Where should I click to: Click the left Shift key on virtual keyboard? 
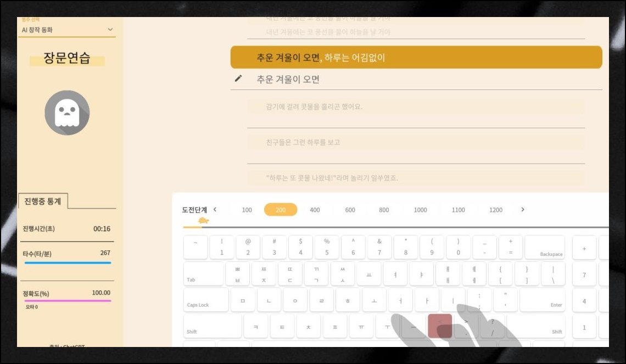213,327
